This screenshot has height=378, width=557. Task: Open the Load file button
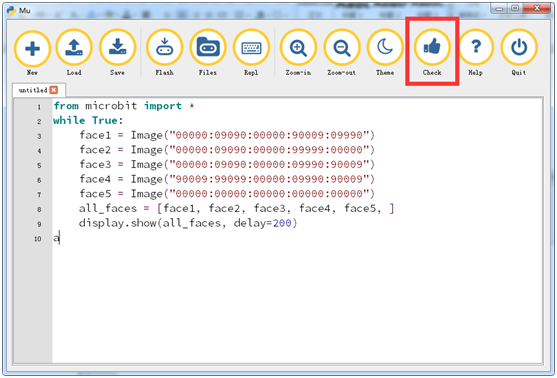(x=74, y=53)
